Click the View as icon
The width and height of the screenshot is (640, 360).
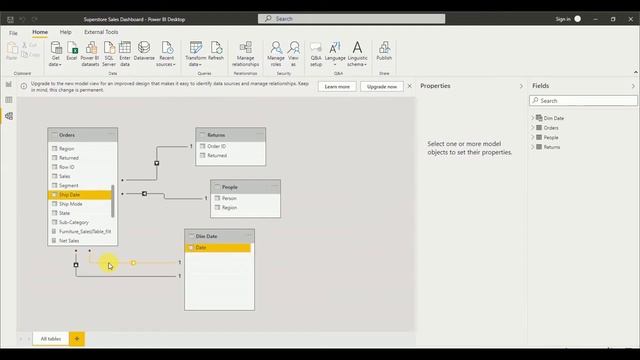coord(293,53)
